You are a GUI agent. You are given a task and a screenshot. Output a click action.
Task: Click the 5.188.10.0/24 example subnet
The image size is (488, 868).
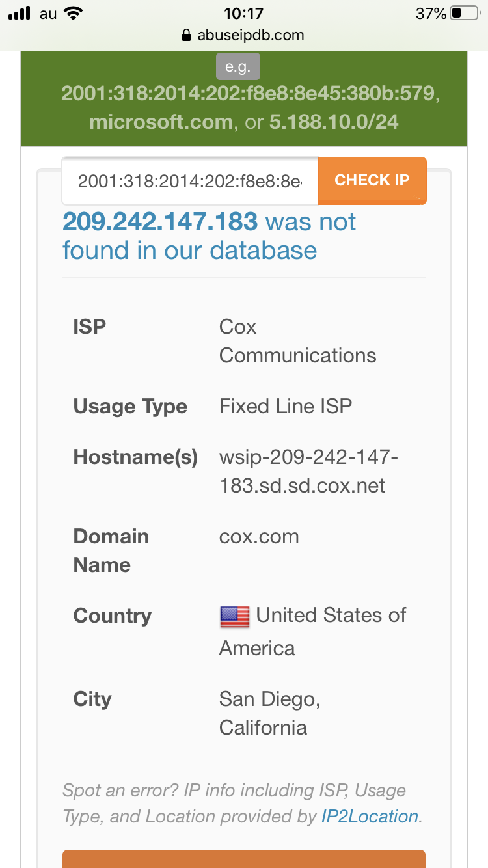(x=334, y=122)
